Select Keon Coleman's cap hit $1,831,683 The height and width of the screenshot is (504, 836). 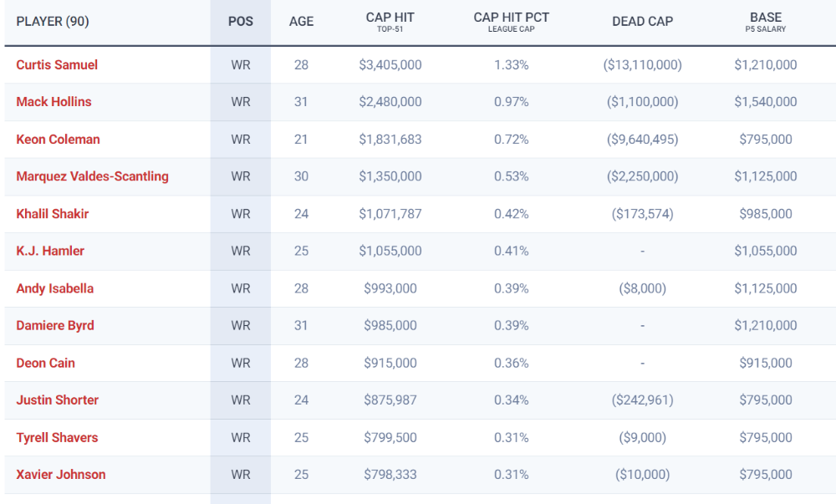(x=390, y=140)
